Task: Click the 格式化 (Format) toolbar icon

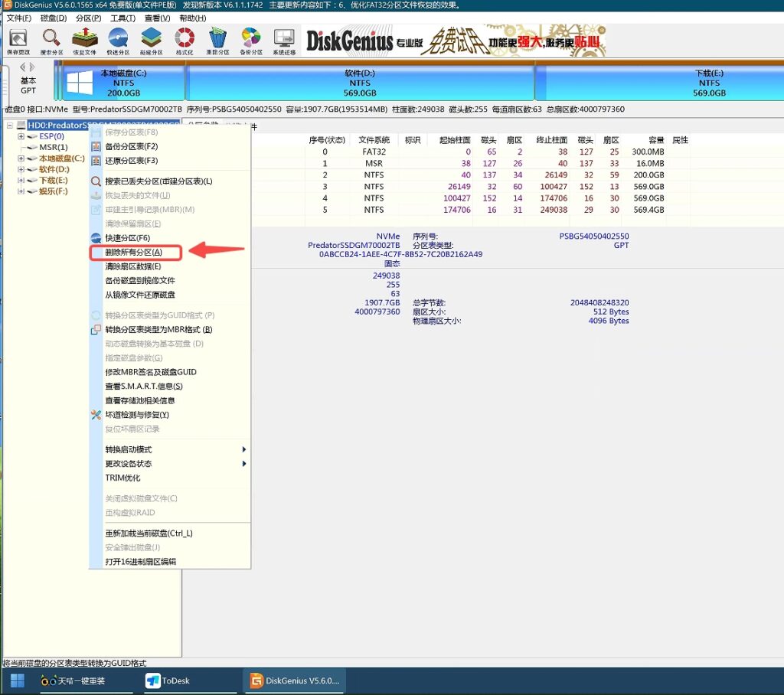Action: (x=185, y=41)
